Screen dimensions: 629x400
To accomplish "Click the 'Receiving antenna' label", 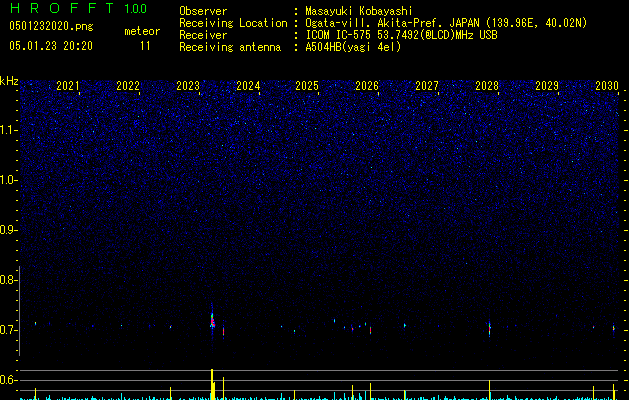I will (x=230, y=47).
